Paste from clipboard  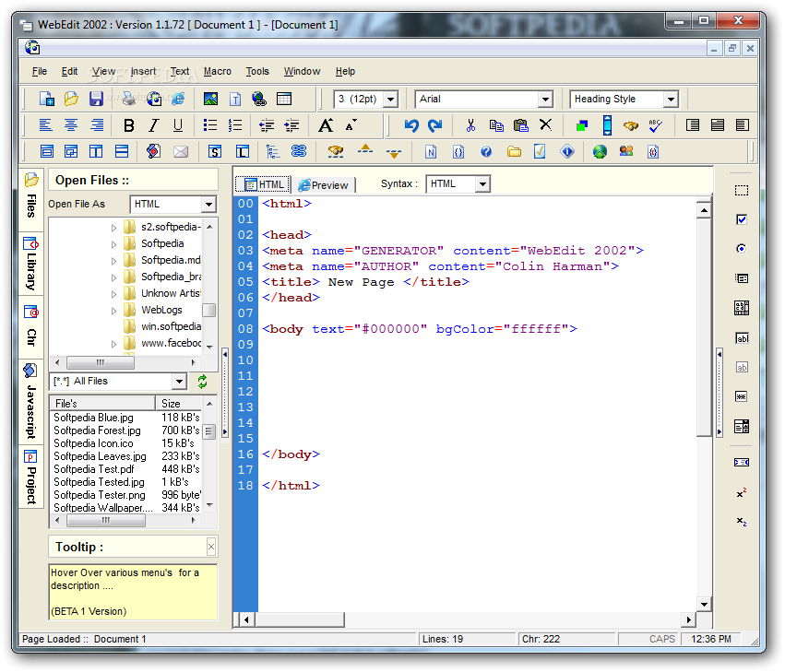[521, 125]
